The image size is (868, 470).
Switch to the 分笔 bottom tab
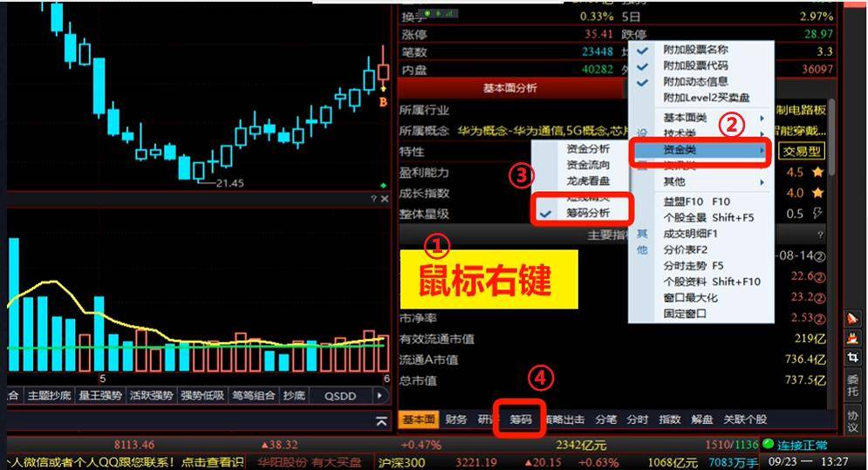[606, 419]
